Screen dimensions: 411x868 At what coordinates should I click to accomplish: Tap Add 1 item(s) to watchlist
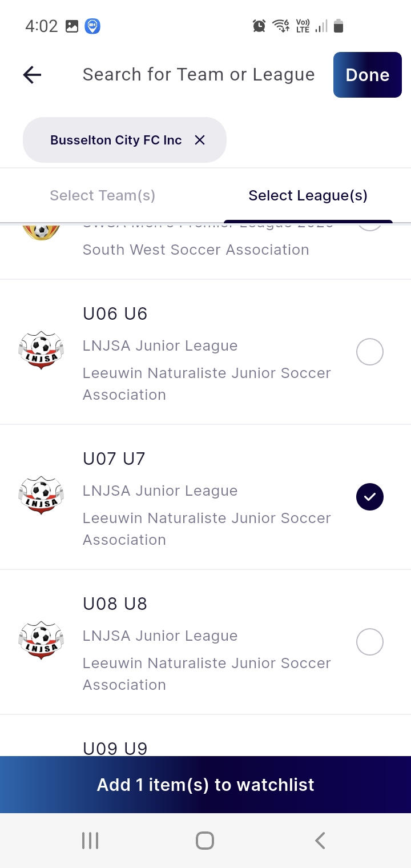(x=205, y=785)
